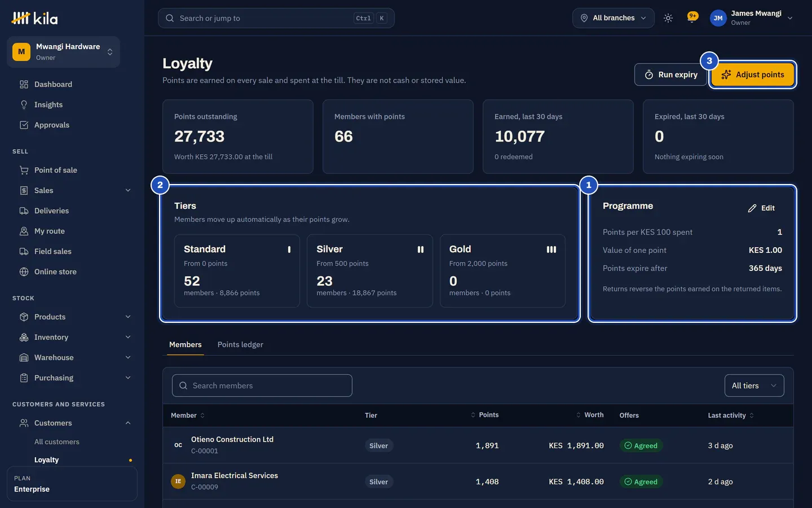Open the Mwangi Hardware workspace switcher
Screen dimensions: 812x508
(63, 52)
